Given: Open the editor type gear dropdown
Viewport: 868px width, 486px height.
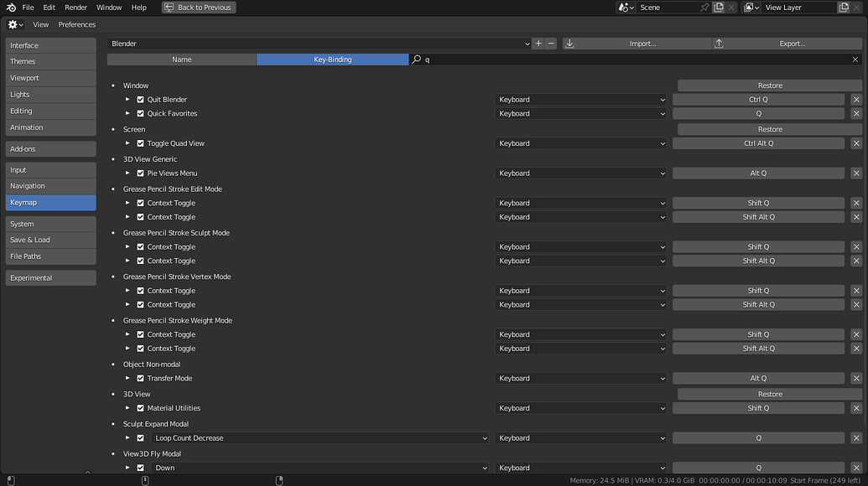Looking at the screenshot, I should tap(15, 24).
